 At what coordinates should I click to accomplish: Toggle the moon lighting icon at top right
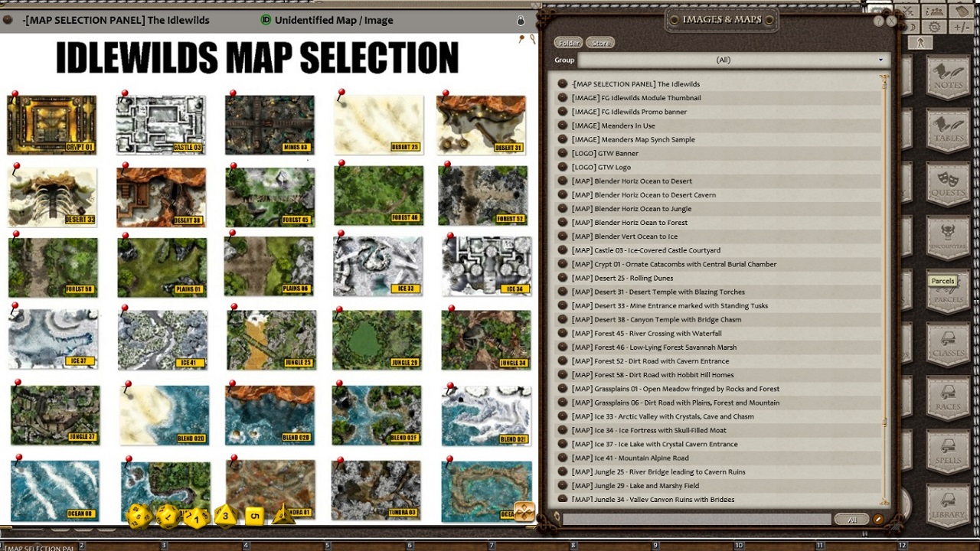[913, 28]
